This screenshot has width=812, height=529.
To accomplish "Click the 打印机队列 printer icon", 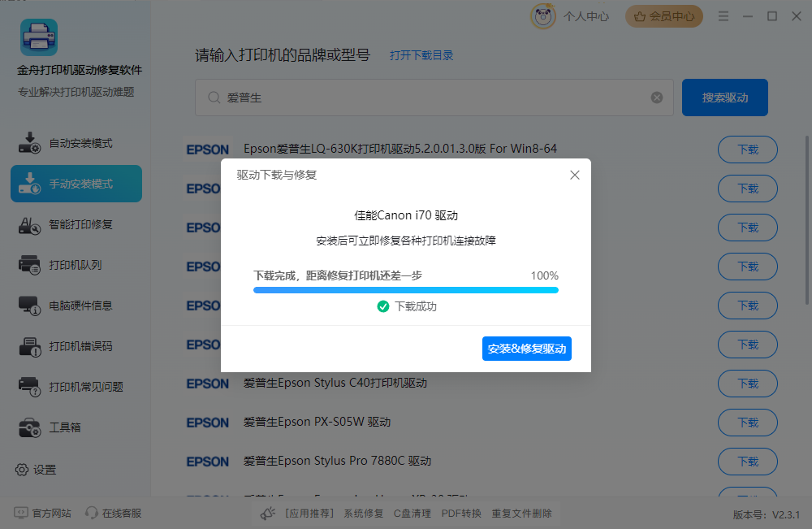I will coord(29,265).
